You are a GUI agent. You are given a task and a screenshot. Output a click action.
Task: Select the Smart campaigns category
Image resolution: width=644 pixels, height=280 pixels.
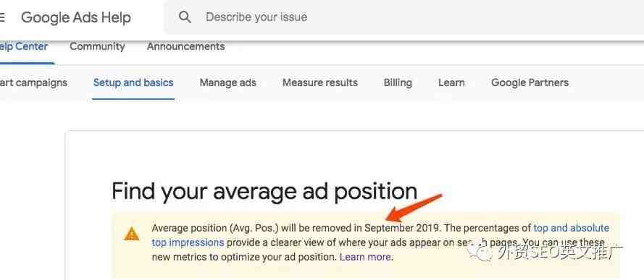pyautogui.click(x=33, y=82)
